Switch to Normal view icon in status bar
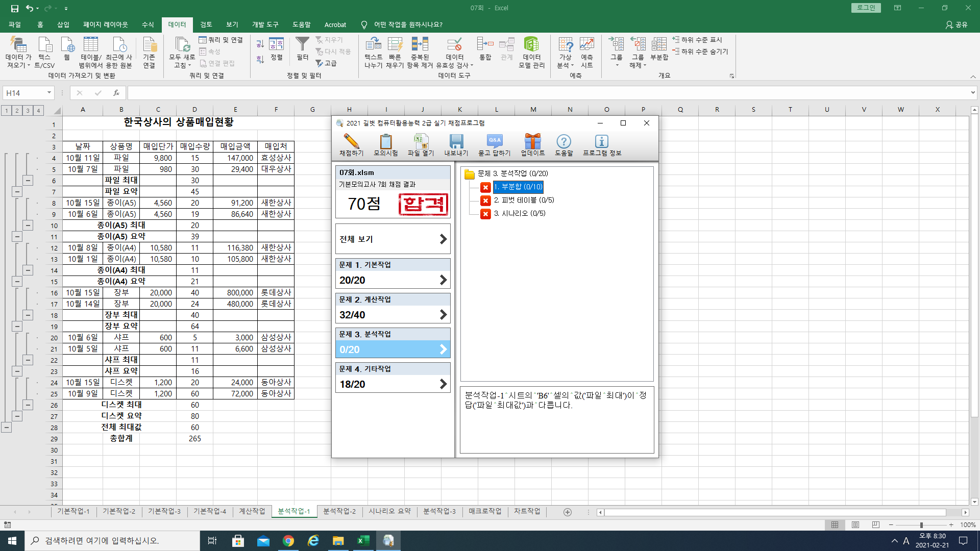This screenshot has width=980, height=551. (x=835, y=525)
